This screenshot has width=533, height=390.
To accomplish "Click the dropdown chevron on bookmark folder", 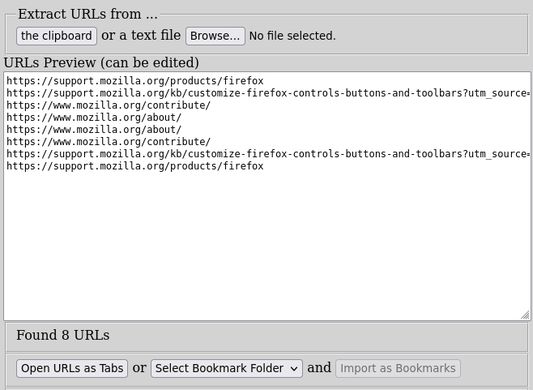I will 294,369.
